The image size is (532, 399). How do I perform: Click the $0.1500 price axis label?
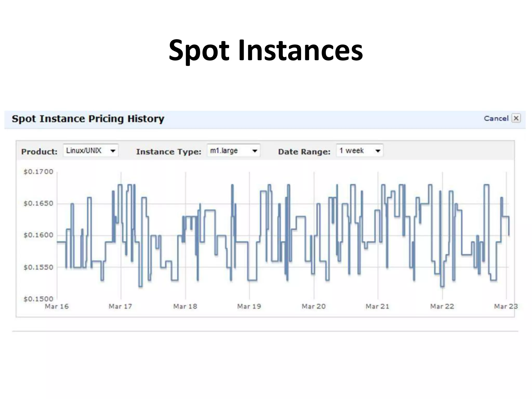coord(38,299)
